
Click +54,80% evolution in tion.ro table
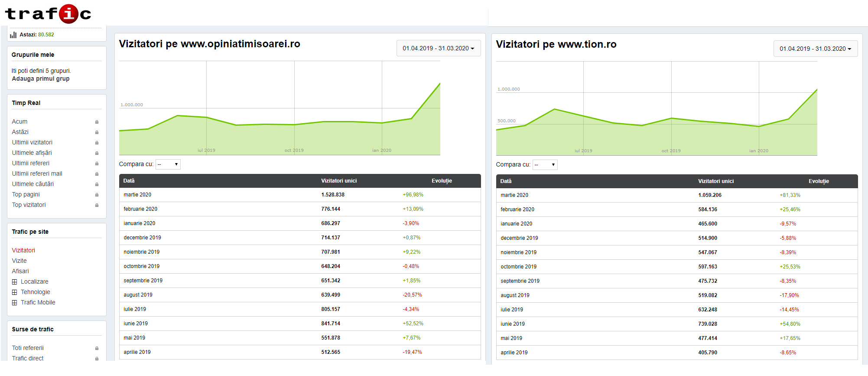790,324
